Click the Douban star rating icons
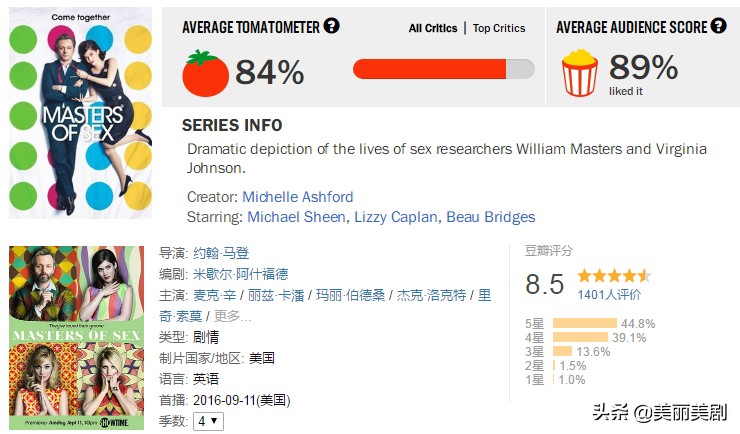740x434 pixels. tap(614, 275)
